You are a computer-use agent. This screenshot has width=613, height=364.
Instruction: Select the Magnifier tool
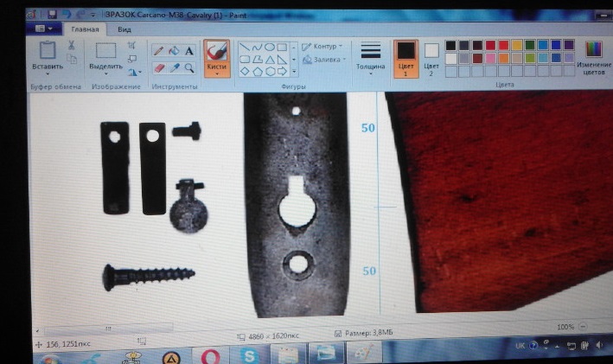coord(189,68)
